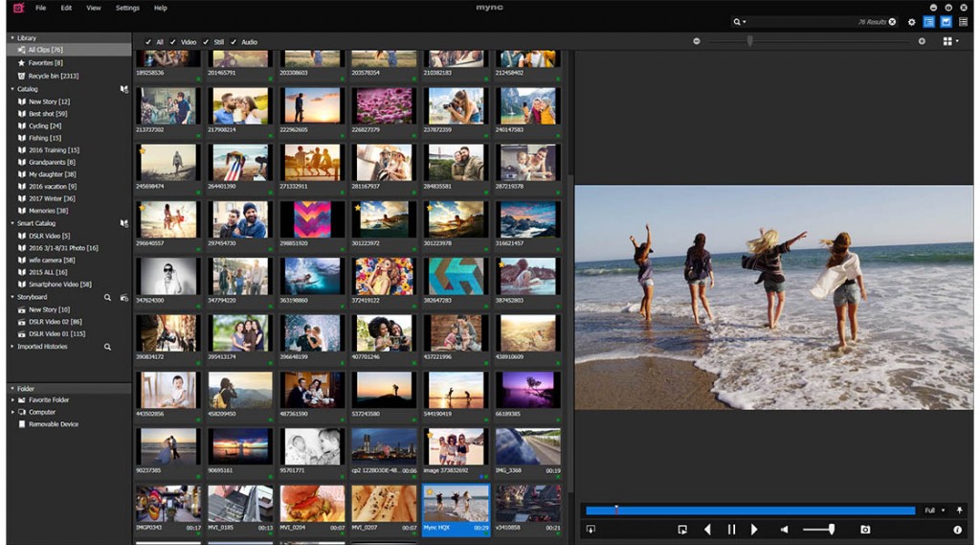Collapse the Folder section
Image resolution: width=980 pixels, height=545 pixels.
click(11, 389)
